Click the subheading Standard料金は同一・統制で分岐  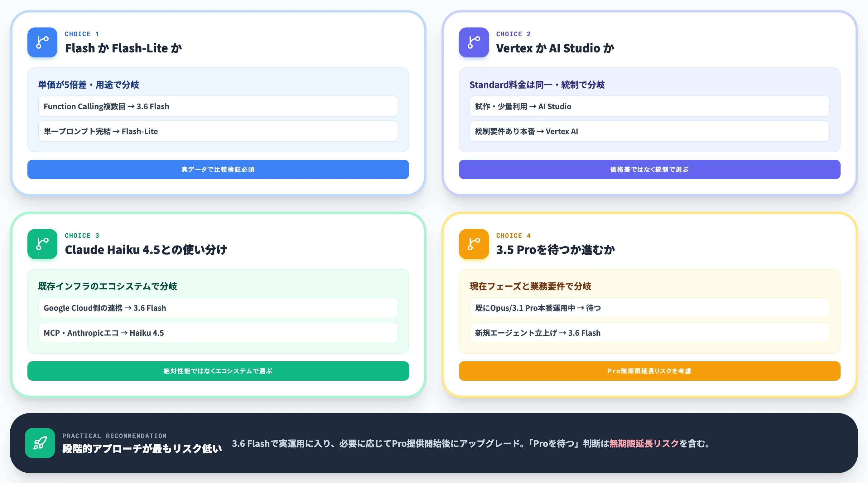[537, 85]
